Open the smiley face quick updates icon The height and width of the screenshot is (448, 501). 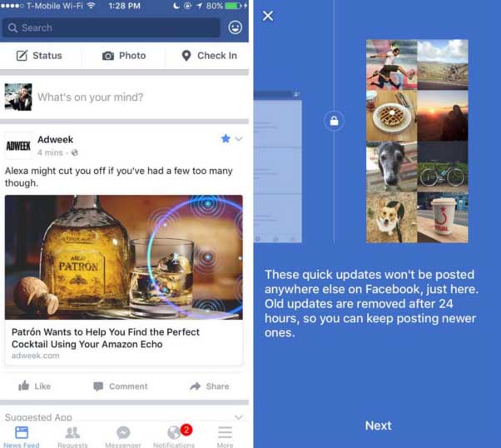[x=236, y=27]
